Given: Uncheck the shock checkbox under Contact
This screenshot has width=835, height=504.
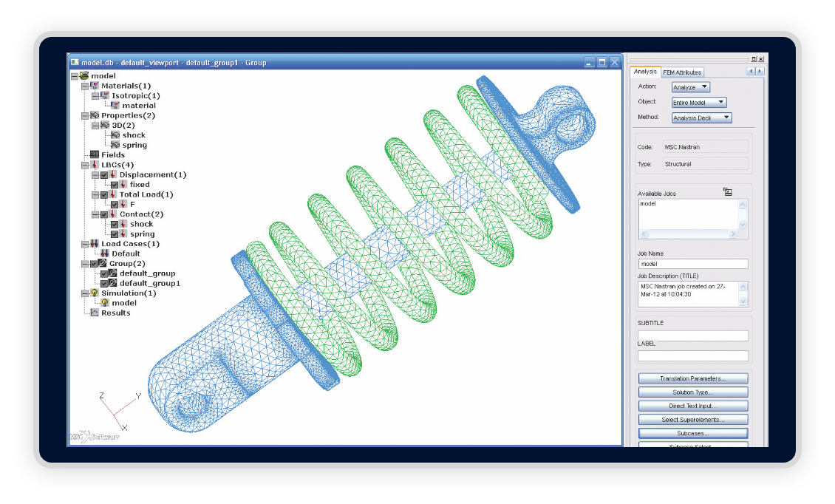Looking at the screenshot, I should point(115,225).
